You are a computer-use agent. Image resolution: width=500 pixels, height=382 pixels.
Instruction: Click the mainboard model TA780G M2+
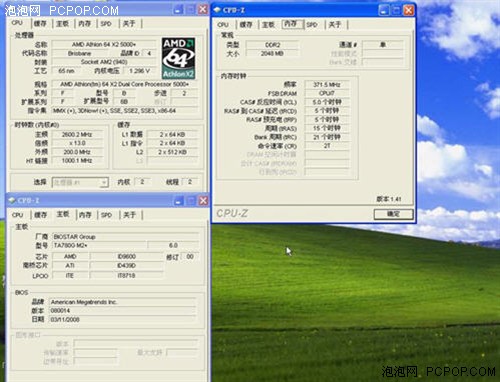pyautogui.click(x=99, y=246)
